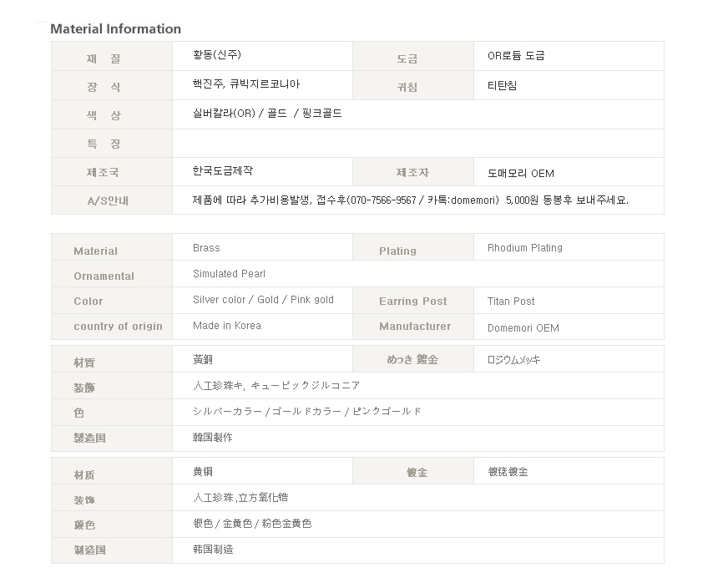Click the 특 징 row label
728x588 pixels.
pyautogui.click(x=104, y=144)
